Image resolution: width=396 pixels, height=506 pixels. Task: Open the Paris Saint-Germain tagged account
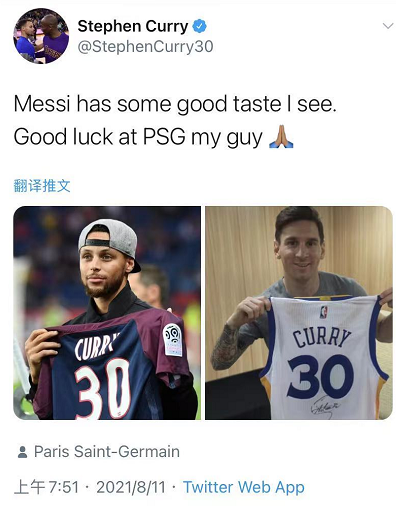[107, 452]
